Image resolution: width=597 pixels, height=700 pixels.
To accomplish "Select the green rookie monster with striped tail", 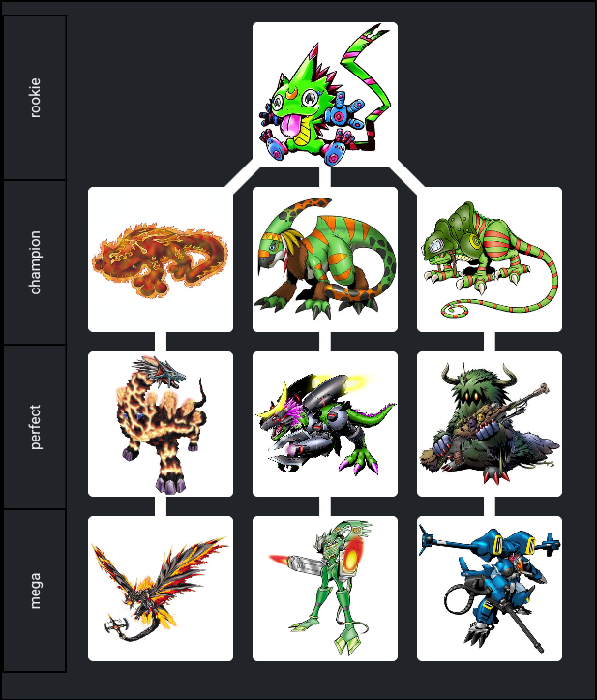I will point(325,95).
